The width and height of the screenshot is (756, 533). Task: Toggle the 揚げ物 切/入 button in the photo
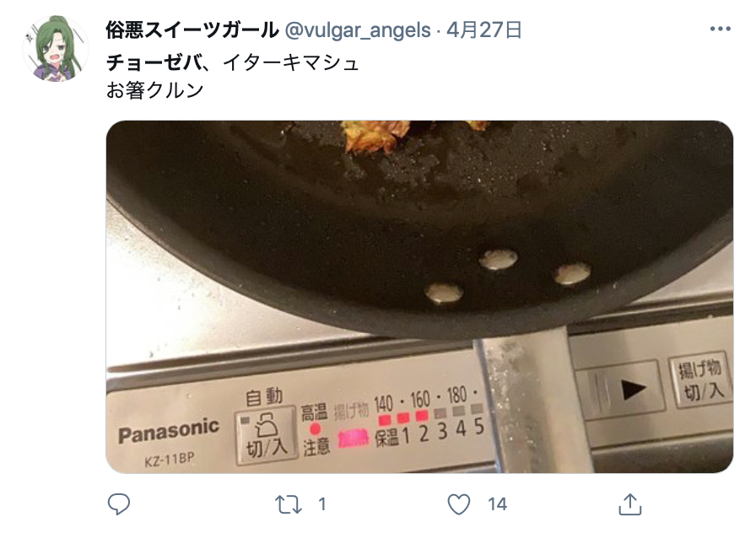coord(700,380)
